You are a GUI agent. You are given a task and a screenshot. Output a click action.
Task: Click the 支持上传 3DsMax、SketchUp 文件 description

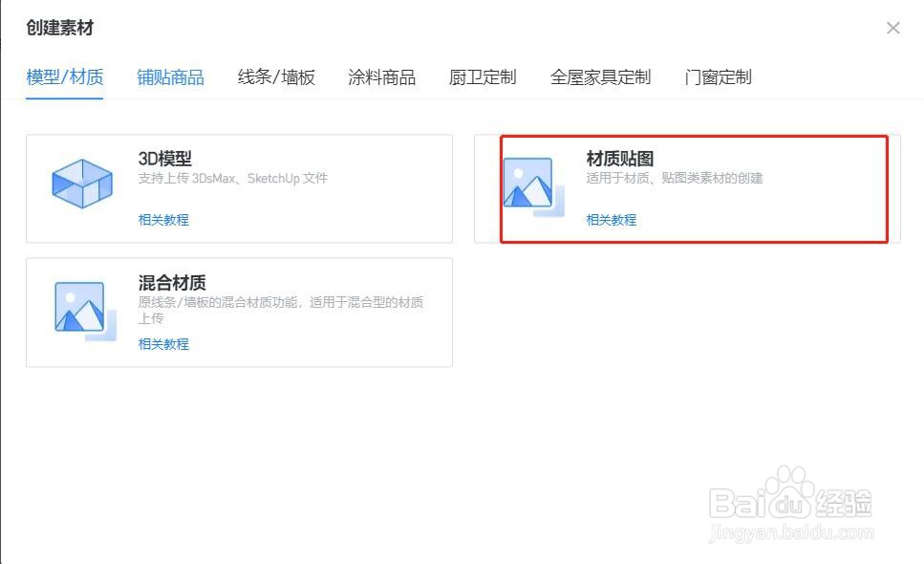click(233, 178)
